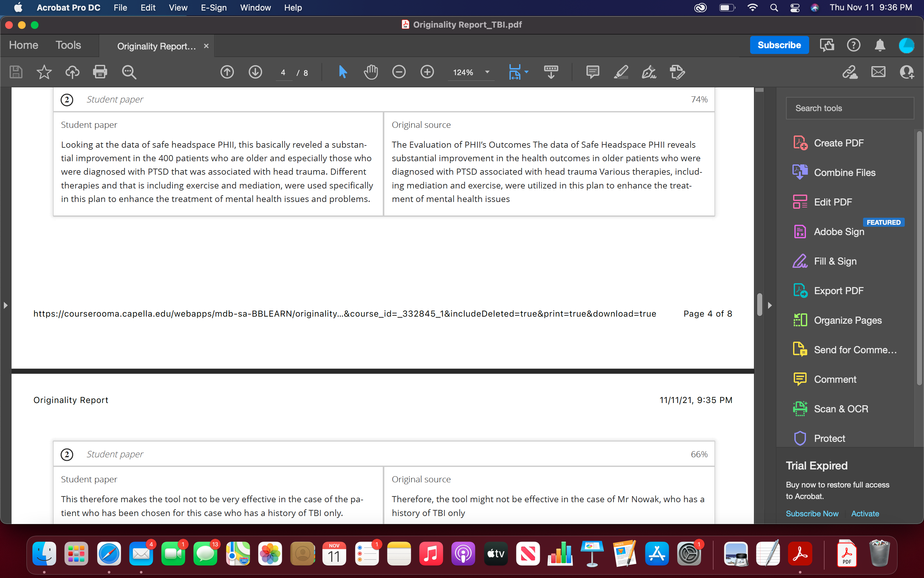Expand the left navigation pane arrow
This screenshot has width=924, height=578.
click(x=5, y=305)
